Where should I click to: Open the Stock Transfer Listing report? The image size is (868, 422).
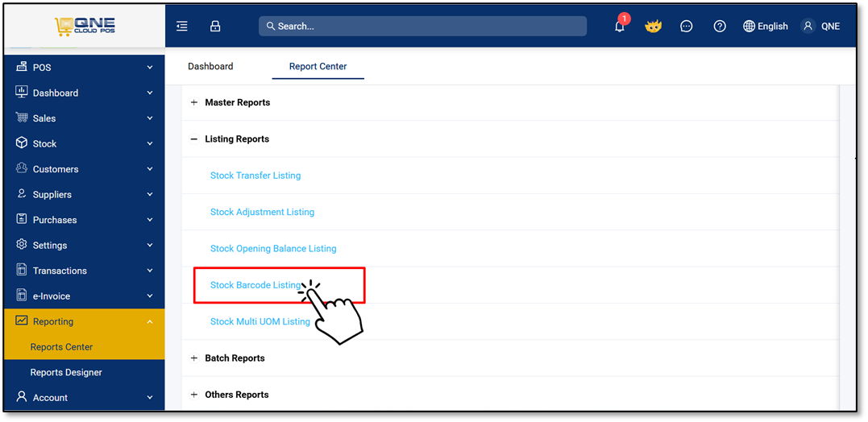(x=255, y=176)
